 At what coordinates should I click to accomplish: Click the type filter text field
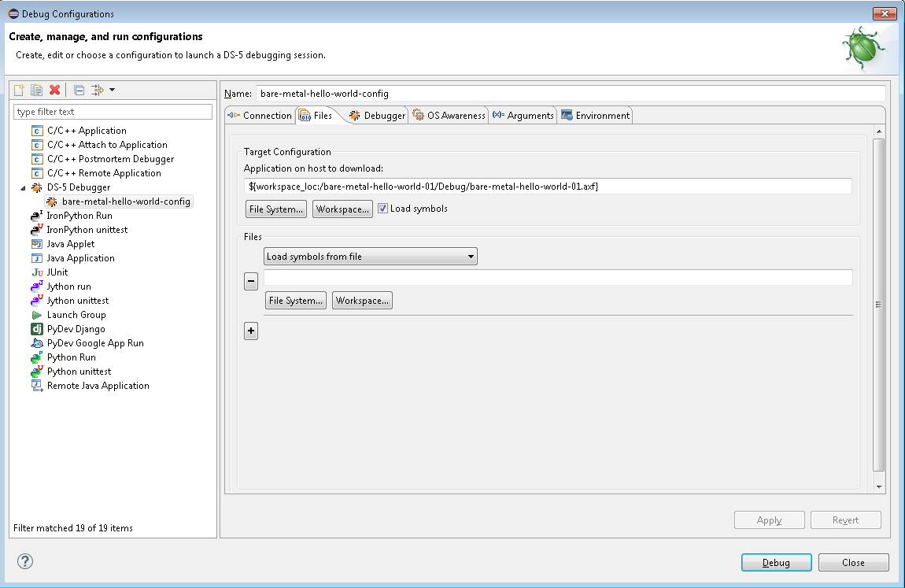(x=113, y=112)
